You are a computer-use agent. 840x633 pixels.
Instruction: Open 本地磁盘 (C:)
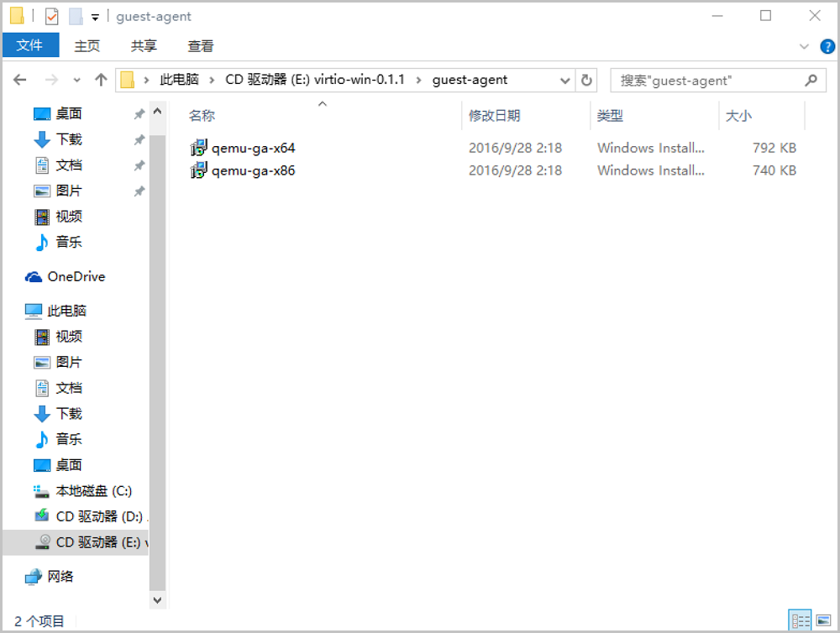(82, 490)
